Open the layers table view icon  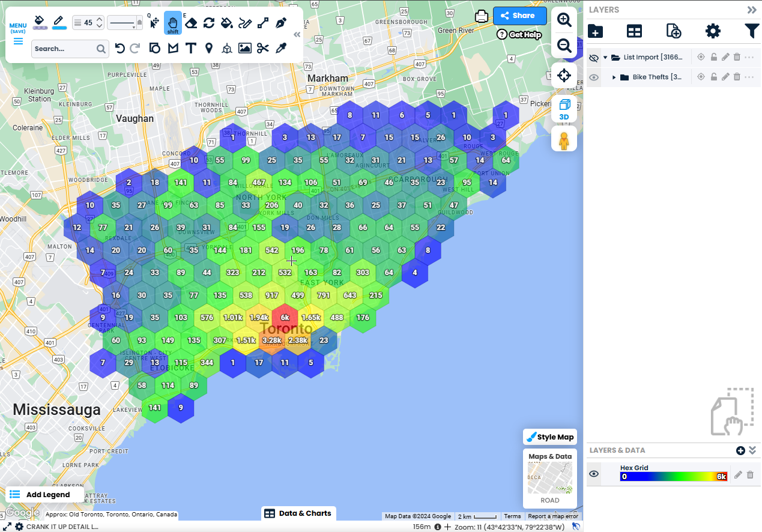point(634,31)
